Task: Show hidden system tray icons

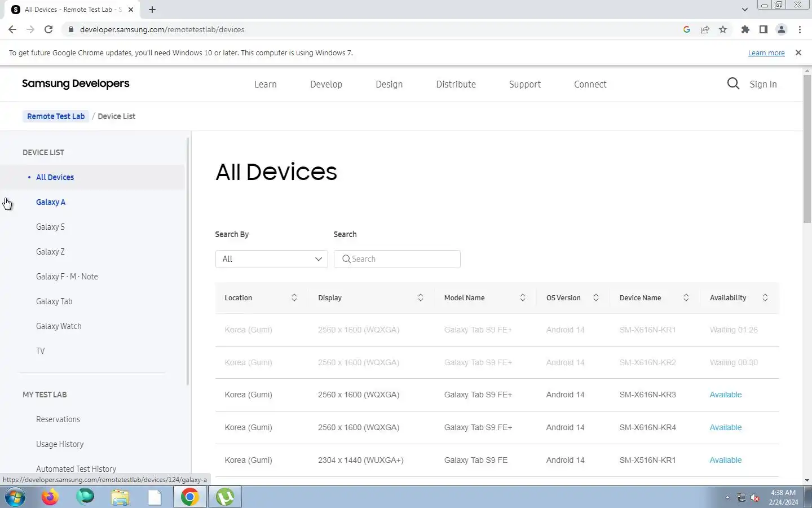Action: click(727, 497)
